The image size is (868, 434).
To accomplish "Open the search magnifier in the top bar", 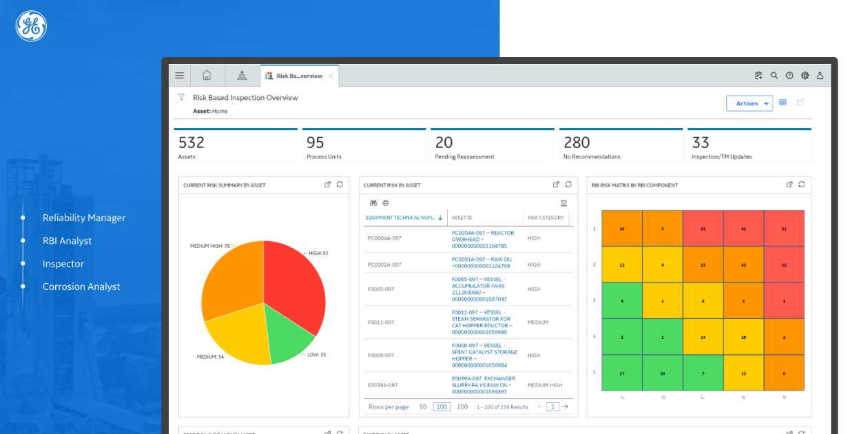I will point(774,75).
